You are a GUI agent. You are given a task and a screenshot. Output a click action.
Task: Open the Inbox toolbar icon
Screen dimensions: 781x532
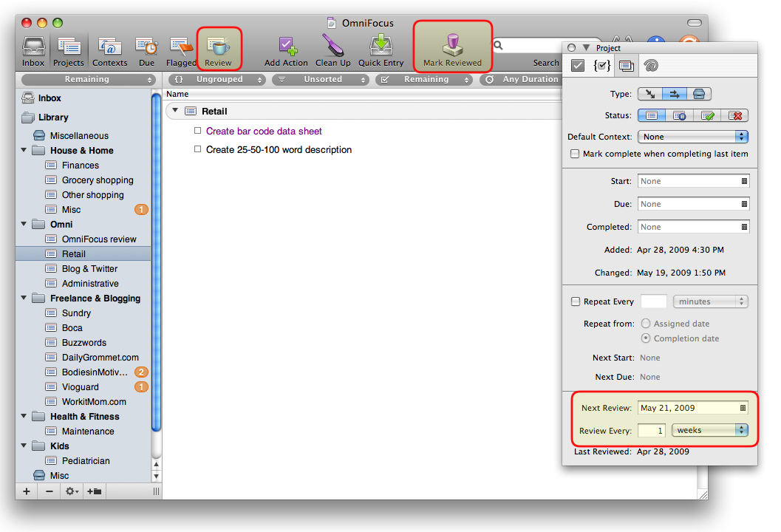point(33,51)
